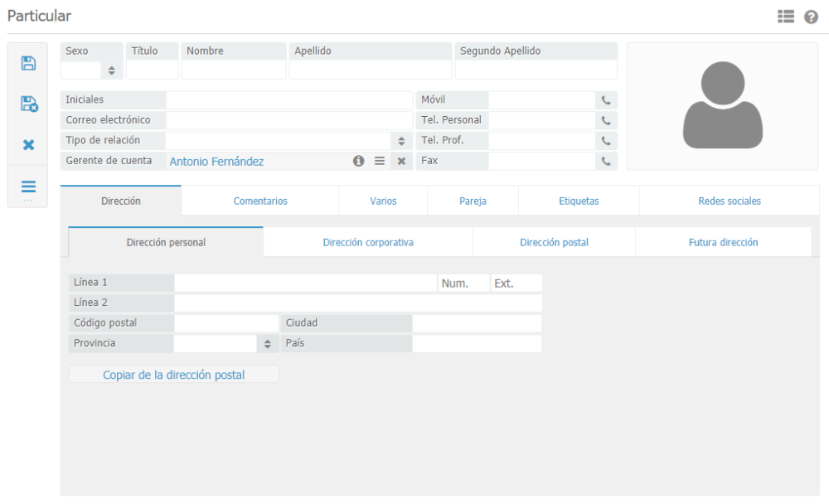Open the Antonio Fernández link
829x504 pixels.
[x=216, y=162]
